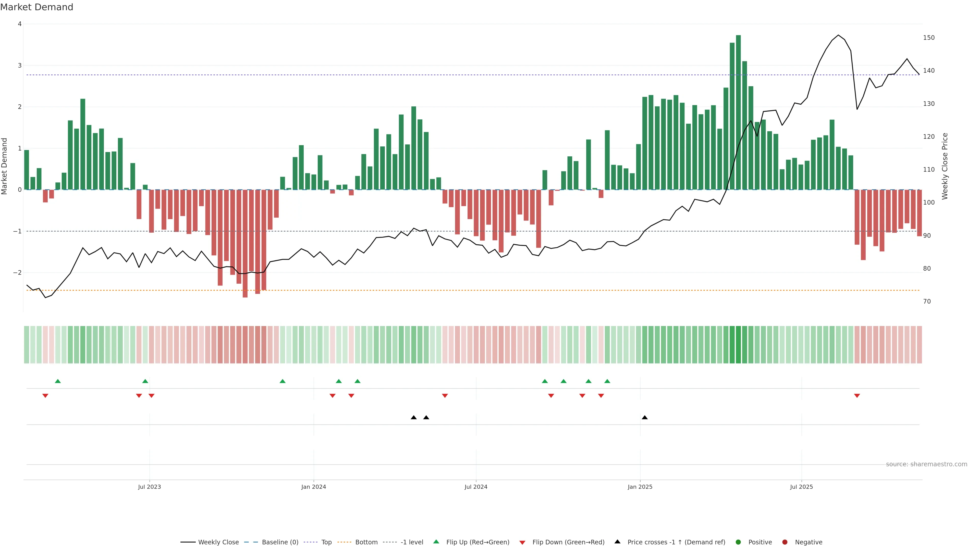
Task: Hide the Top dotted line via legend
Action: 326,542
